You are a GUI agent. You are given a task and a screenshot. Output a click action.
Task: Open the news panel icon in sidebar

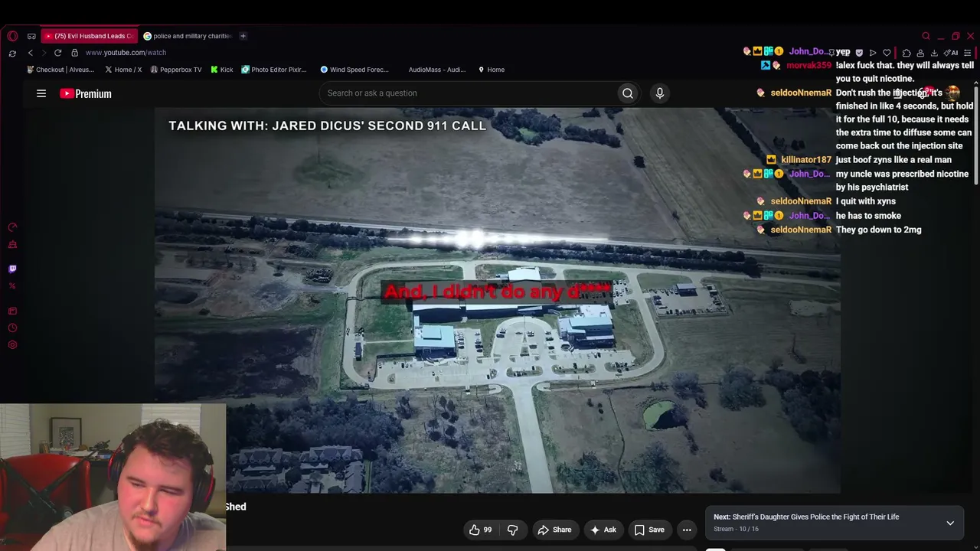12,311
